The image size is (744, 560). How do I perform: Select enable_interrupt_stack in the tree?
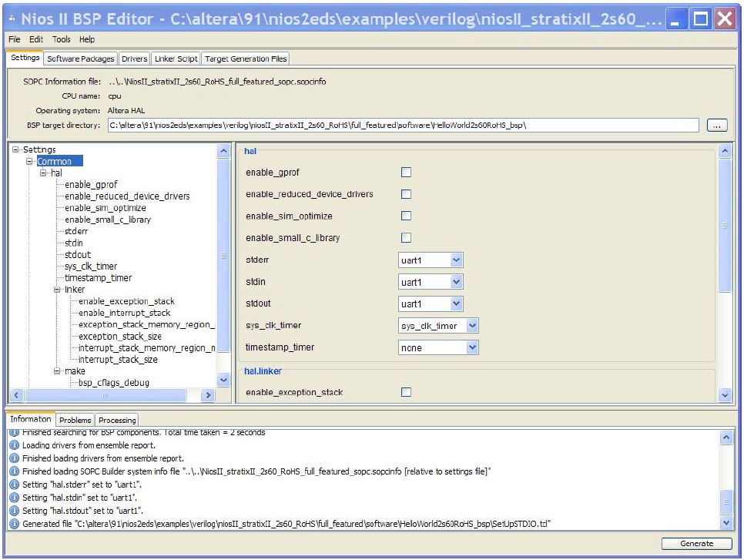[x=124, y=313]
